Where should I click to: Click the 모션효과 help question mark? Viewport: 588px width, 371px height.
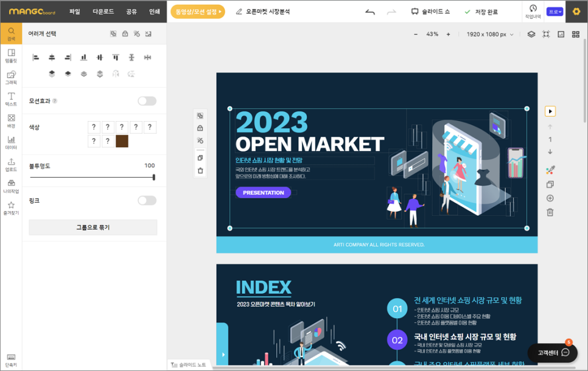coord(55,101)
